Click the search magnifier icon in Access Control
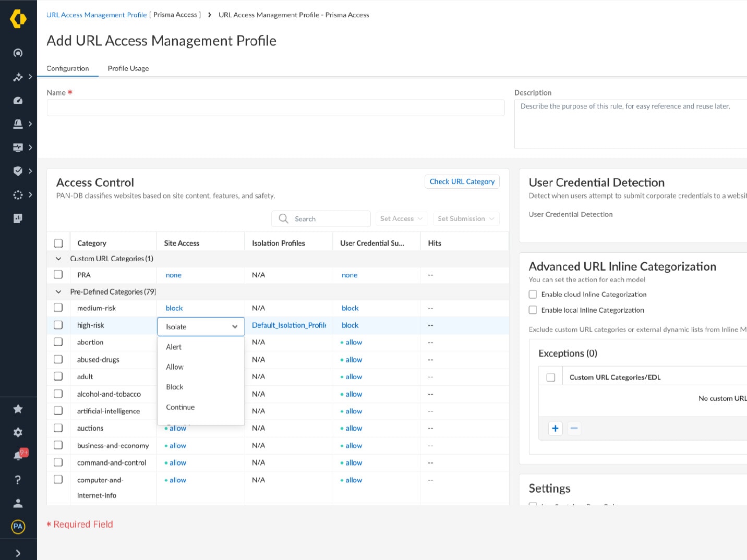The image size is (747, 560). (283, 218)
